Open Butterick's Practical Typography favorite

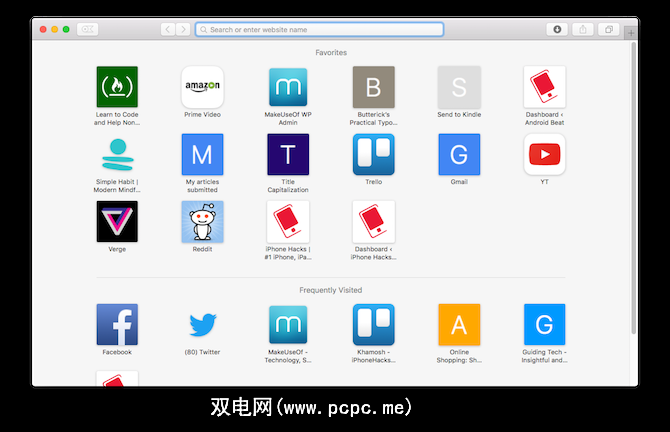373,87
